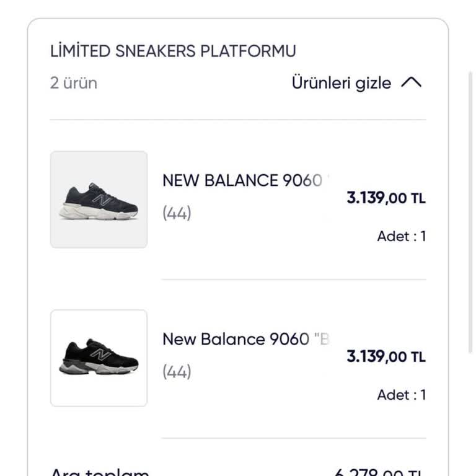Viewport: 476px width, 476px height.
Task: Click the "Ara toplam" subtotal label
Action: [x=99, y=472]
